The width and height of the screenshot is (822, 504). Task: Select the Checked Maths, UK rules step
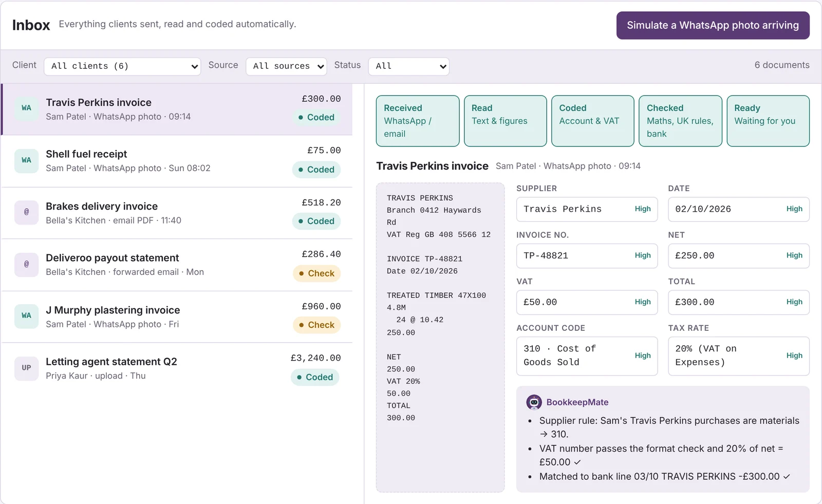(x=681, y=121)
